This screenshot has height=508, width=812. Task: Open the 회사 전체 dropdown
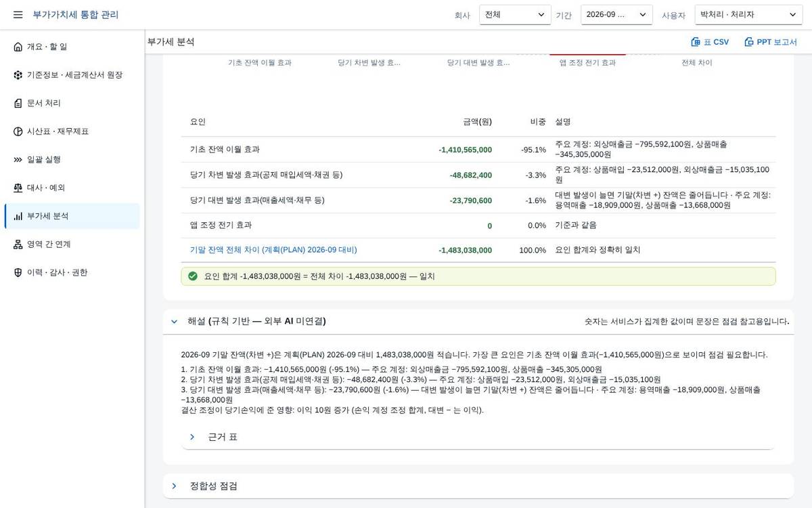pyautogui.click(x=515, y=15)
